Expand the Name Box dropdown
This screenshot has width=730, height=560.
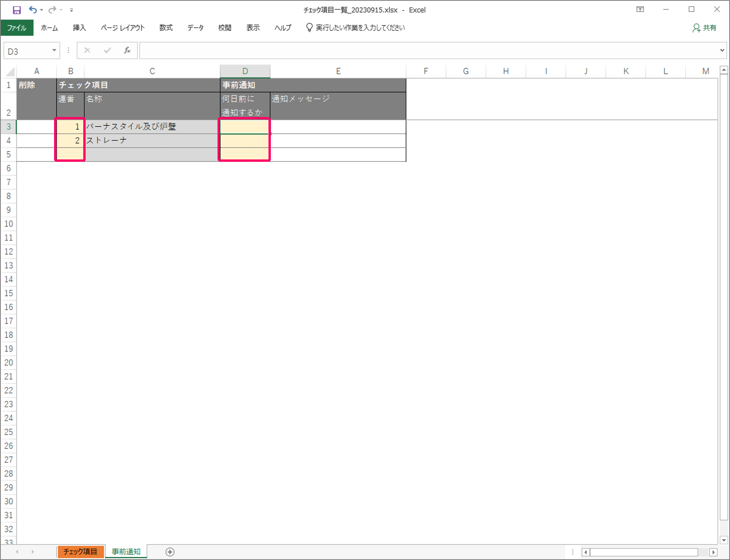54,51
